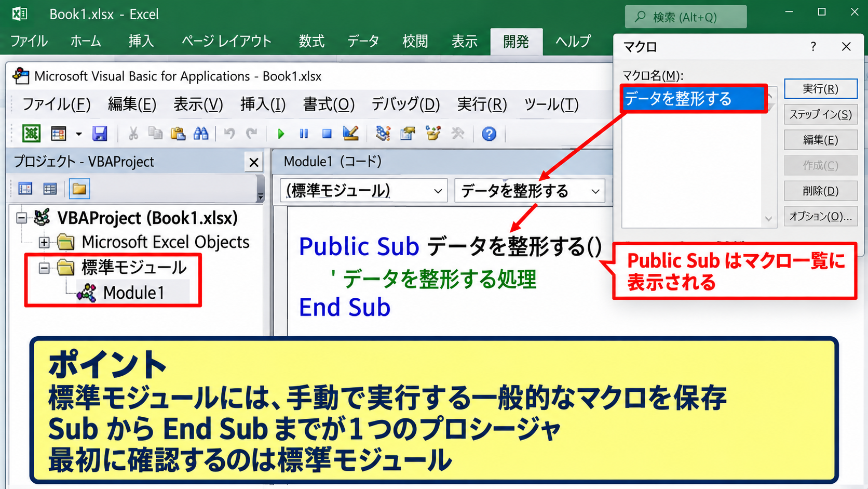Screen dimensions: 868x489
Task: Open the ツール(T) menu in VBA editor
Action: tap(551, 104)
